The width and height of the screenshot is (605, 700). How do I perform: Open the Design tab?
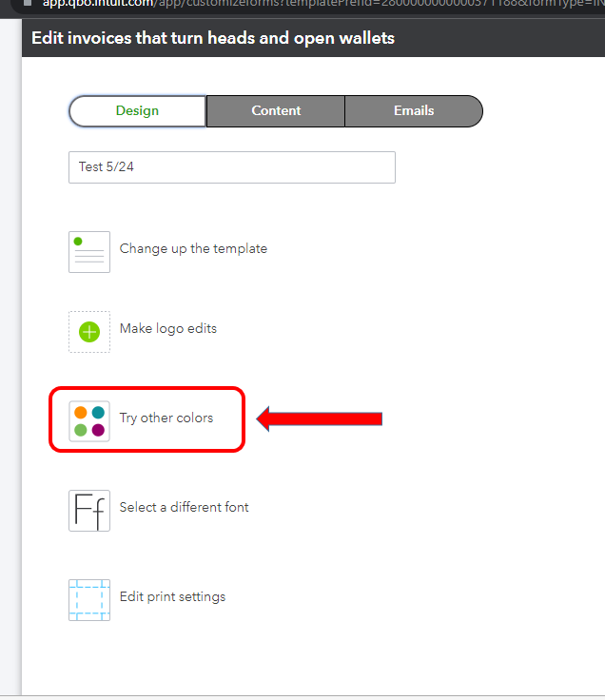pos(138,110)
